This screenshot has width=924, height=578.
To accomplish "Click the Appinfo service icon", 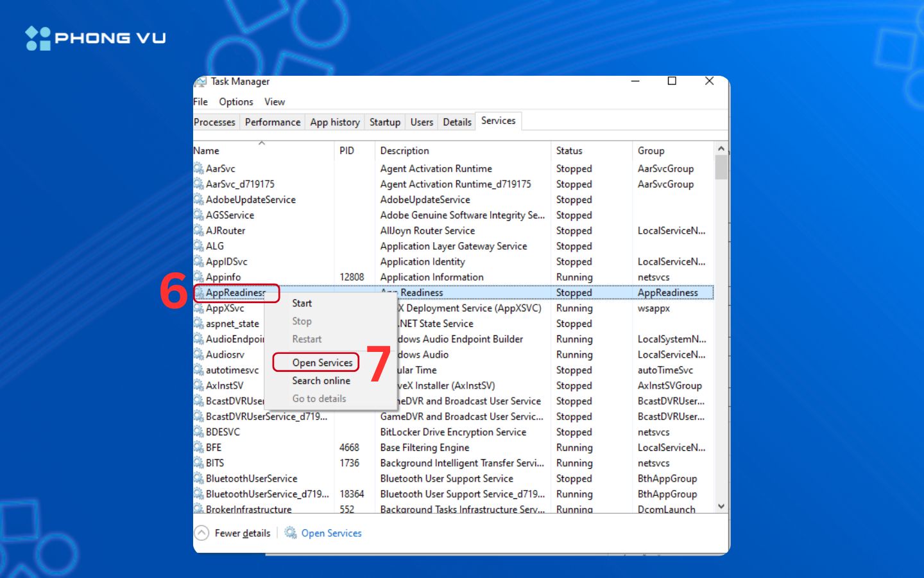I will click(199, 277).
